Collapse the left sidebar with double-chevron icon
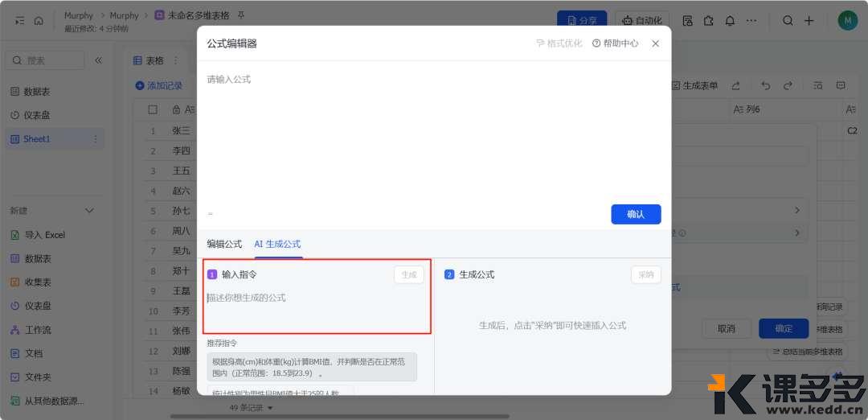Image resolution: width=868 pixels, height=420 pixels. tap(99, 60)
